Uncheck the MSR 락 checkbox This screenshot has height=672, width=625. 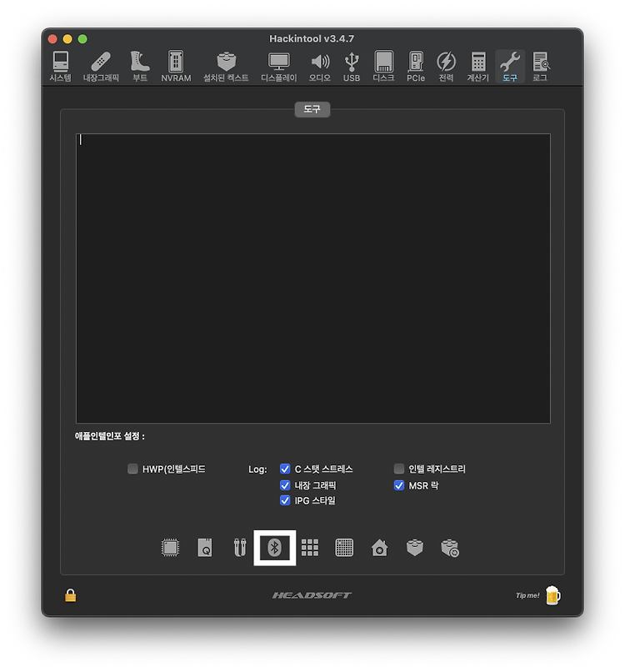[x=399, y=485]
